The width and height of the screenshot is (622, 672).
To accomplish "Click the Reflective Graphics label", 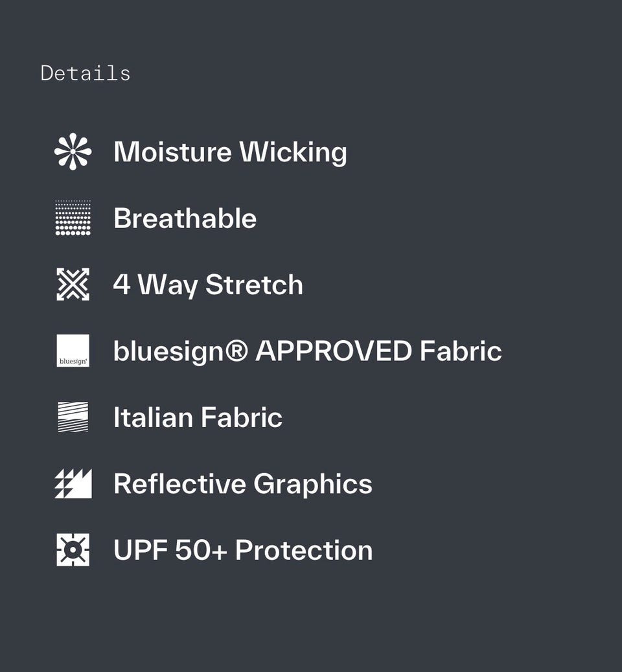I will pos(242,484).
